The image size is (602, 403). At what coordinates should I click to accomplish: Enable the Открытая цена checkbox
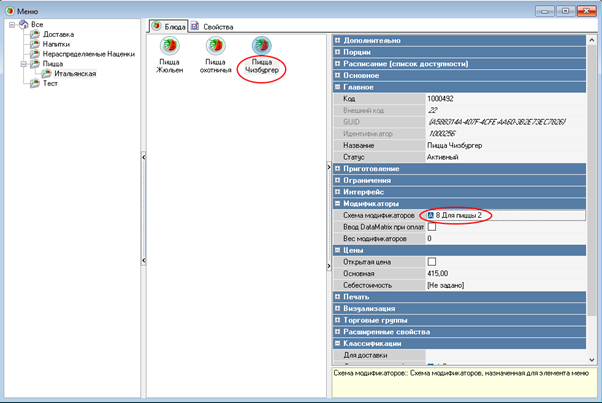(431, 261)
